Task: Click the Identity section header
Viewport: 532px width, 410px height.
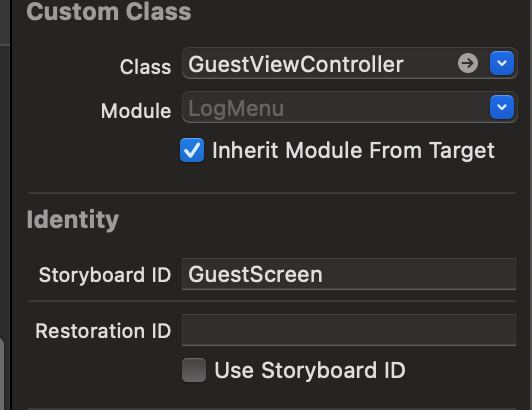Action: [73, 220]
